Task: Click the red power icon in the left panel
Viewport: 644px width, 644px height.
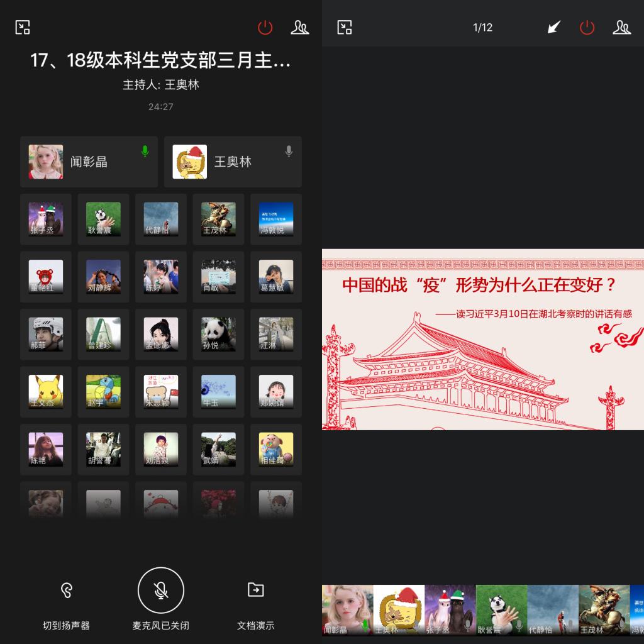Action: pos(265,28)
